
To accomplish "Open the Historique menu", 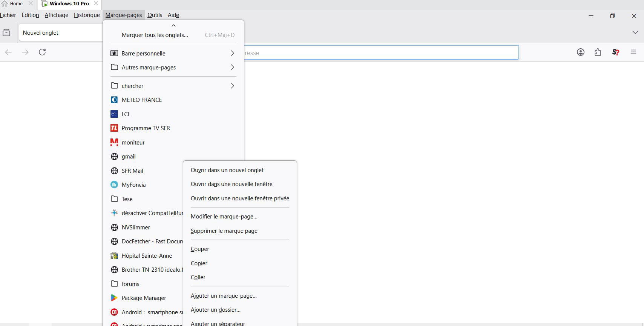I will [87, 15].
